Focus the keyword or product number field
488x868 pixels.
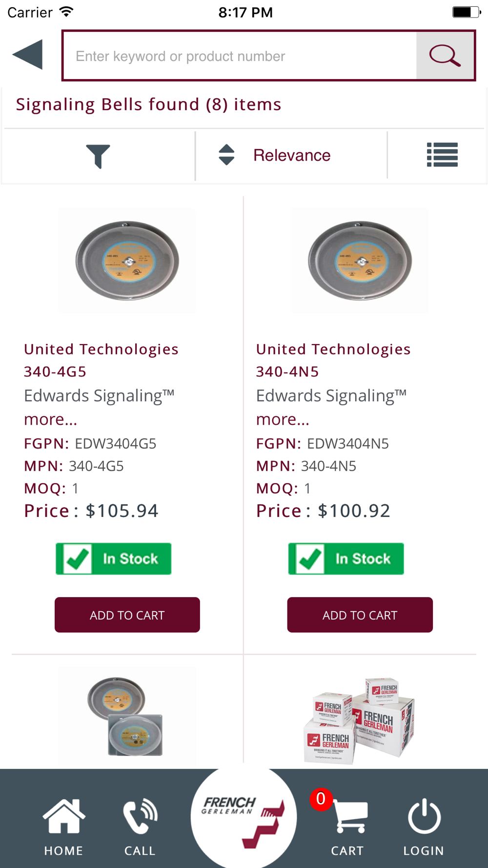[240, 56]
